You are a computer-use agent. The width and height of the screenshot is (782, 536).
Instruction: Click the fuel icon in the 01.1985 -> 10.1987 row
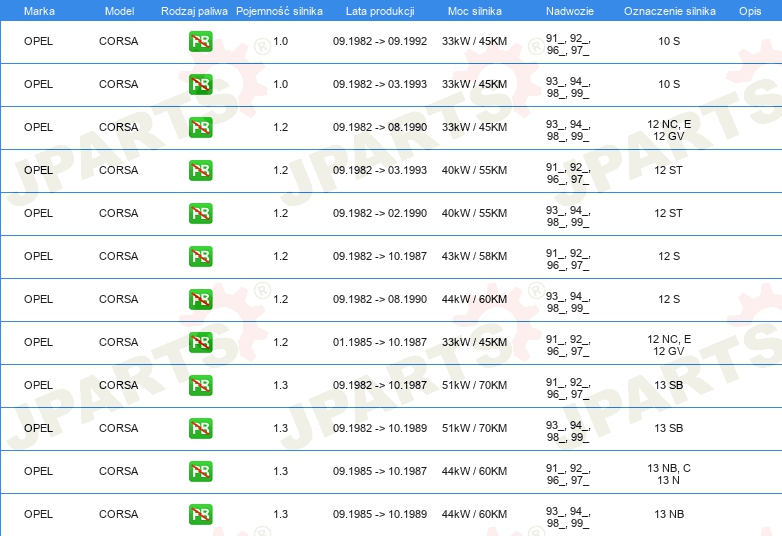tap(200, 342)
